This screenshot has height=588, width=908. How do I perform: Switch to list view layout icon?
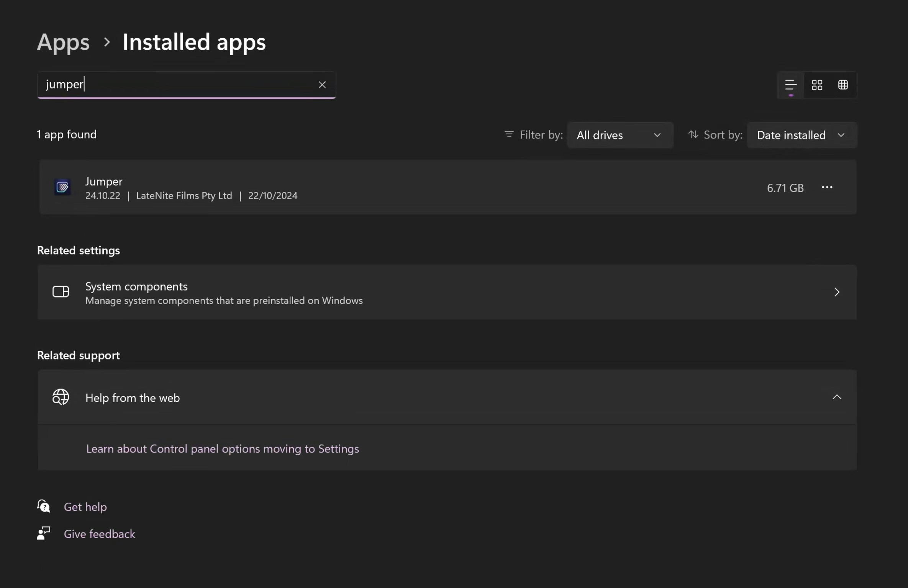click(x=790, y=85)
